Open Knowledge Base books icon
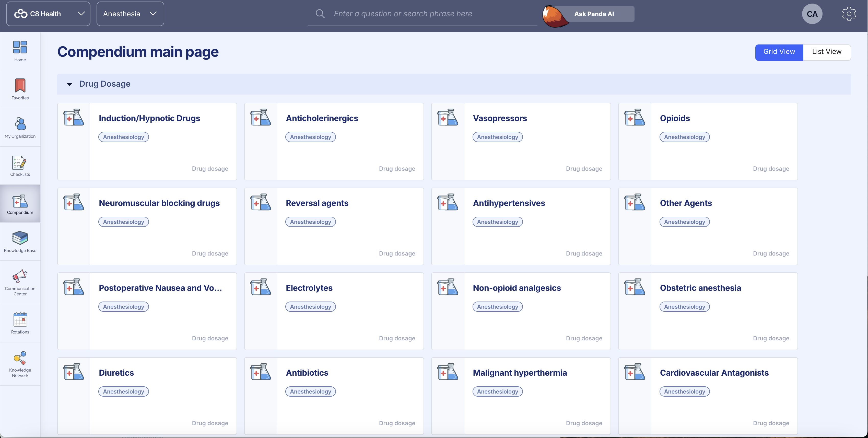Viewport: 868px width, 438px height. click(x=20, y=241)
